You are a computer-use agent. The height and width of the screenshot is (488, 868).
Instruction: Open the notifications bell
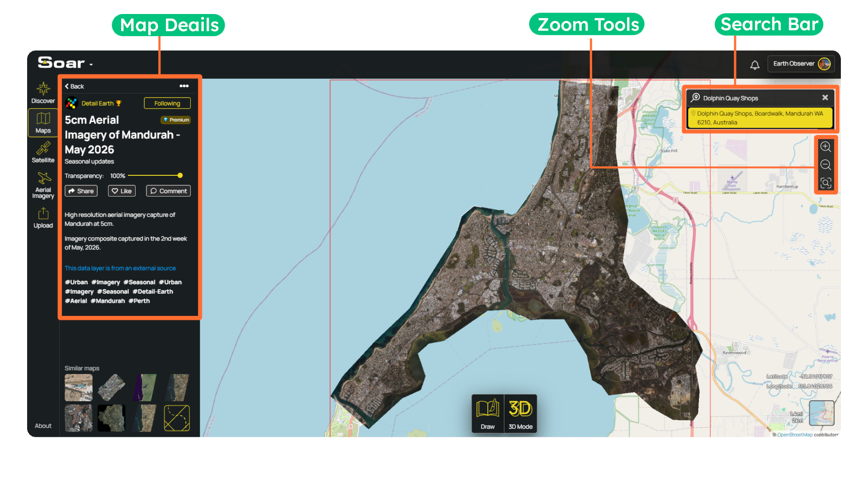(755, 65)
